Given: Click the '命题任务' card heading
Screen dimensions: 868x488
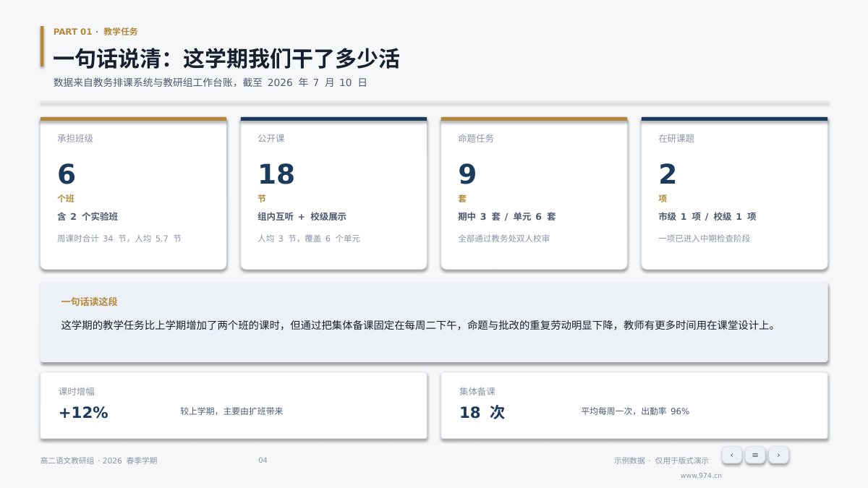Looking at the screenshot, I should 476,138.
